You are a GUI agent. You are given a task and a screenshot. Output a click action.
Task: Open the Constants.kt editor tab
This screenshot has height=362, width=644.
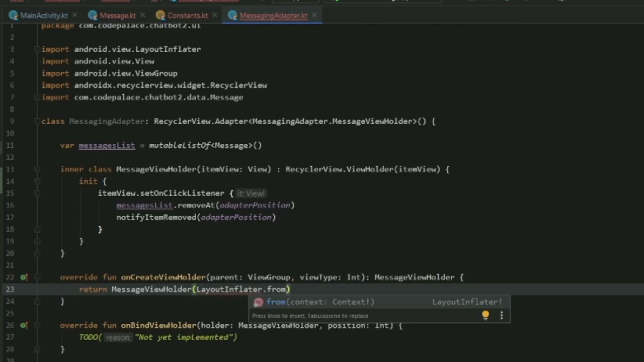188,16
